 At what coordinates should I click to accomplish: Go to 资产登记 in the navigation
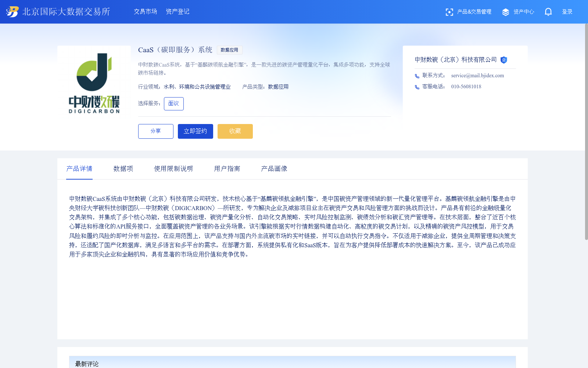click(x=178, y=12)
